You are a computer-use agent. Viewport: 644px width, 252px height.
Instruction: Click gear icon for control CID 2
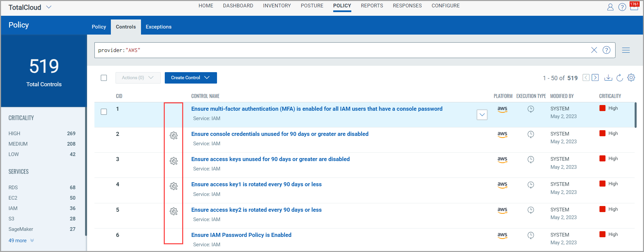(173, 136)
